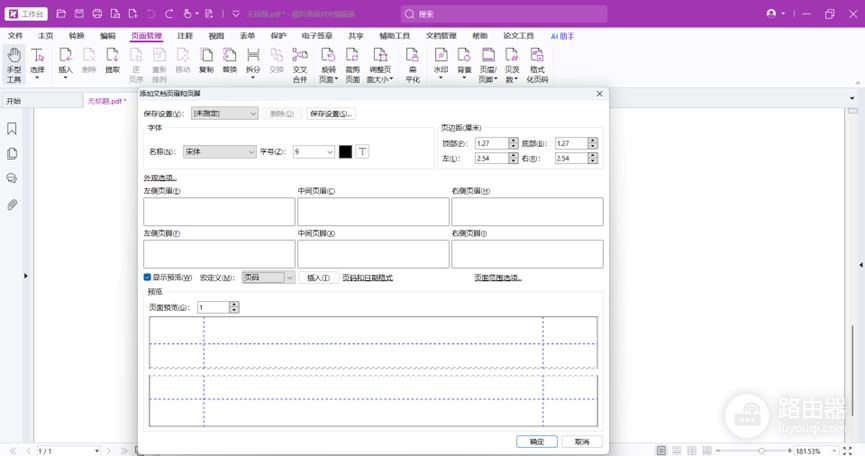Viewport: 865px width, 456px height.
Task: Increase page preview number stepper
Action: point(234,304)
